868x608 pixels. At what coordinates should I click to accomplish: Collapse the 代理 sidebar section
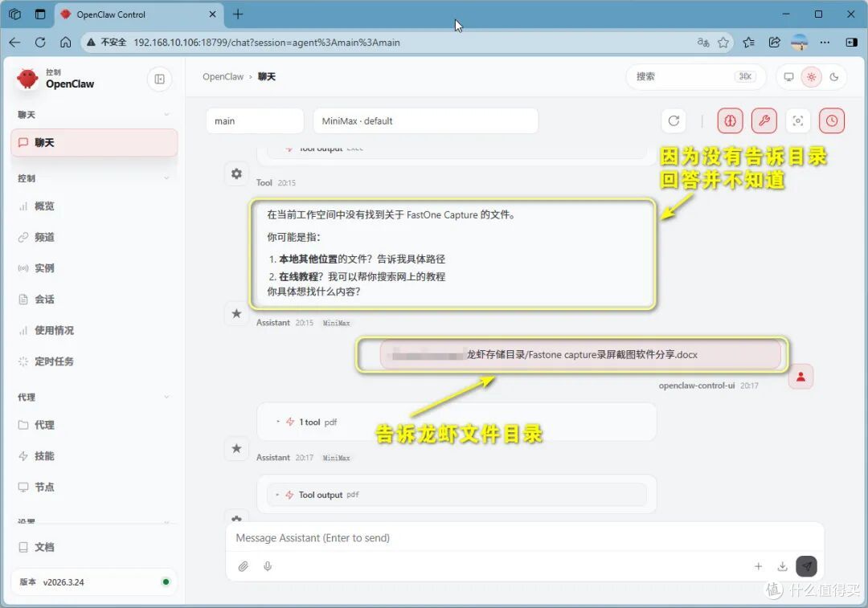[x=94, y=398]
